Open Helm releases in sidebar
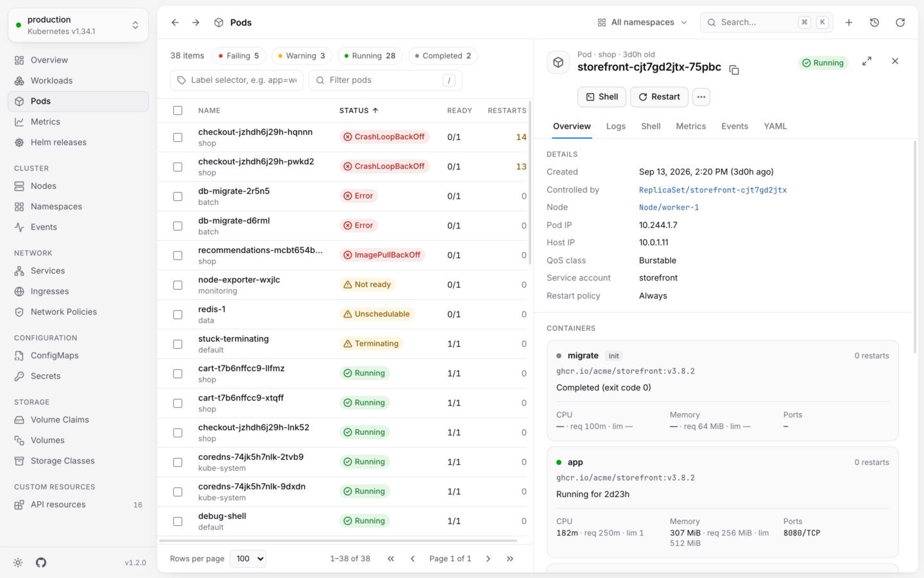Viewport: 924px width, 578px height. pyautogui.click(x=78, y=143)
